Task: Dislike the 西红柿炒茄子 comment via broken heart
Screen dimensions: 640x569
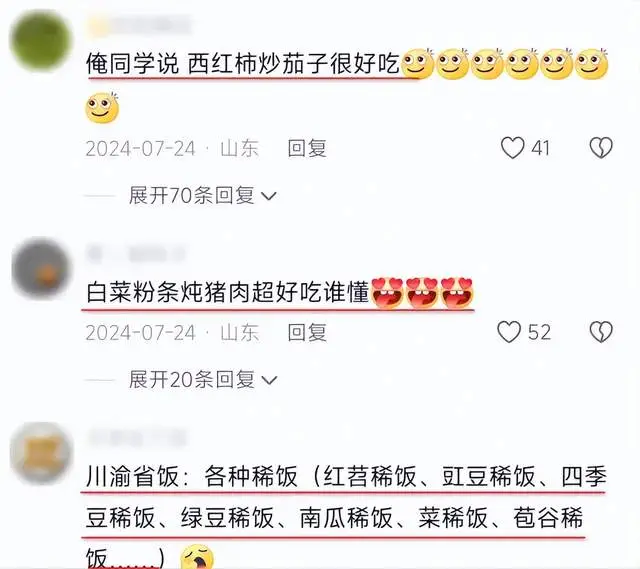Action: (x=601, y=147)
